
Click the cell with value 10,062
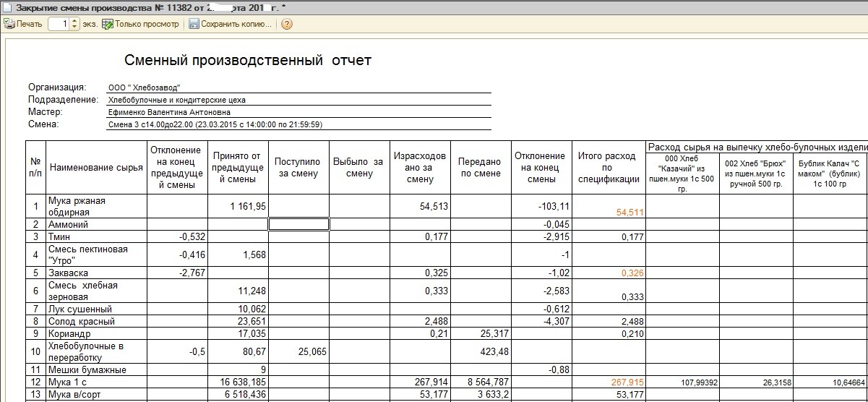pos(237,309)
